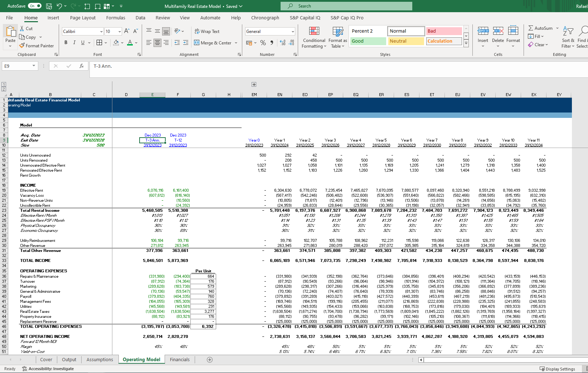Screen dimensions: 588x373
Task: Click the Merge & Center icon
Action: pyautogui.click(x=213, y=43)
